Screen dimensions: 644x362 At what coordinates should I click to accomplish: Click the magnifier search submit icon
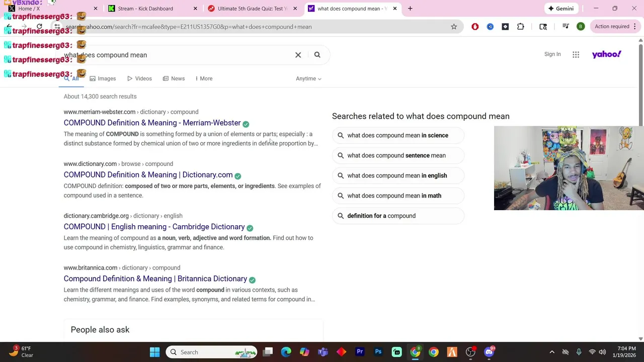coord(317,55)
